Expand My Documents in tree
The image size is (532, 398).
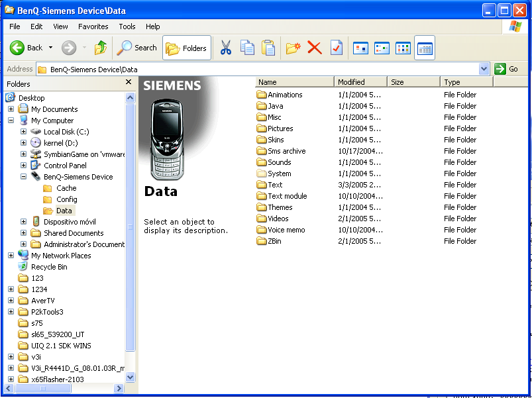coord(11,109)
